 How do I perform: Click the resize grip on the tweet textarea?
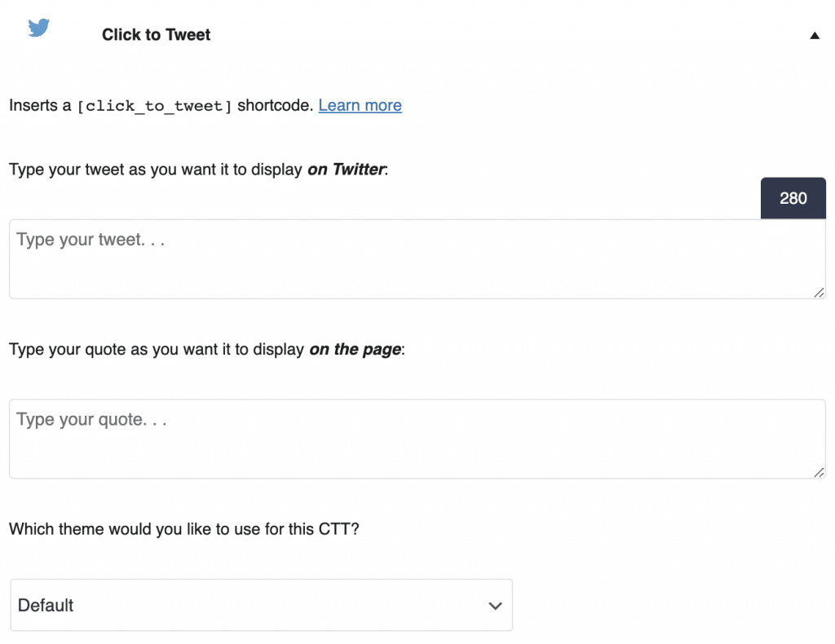coord(820,293)
